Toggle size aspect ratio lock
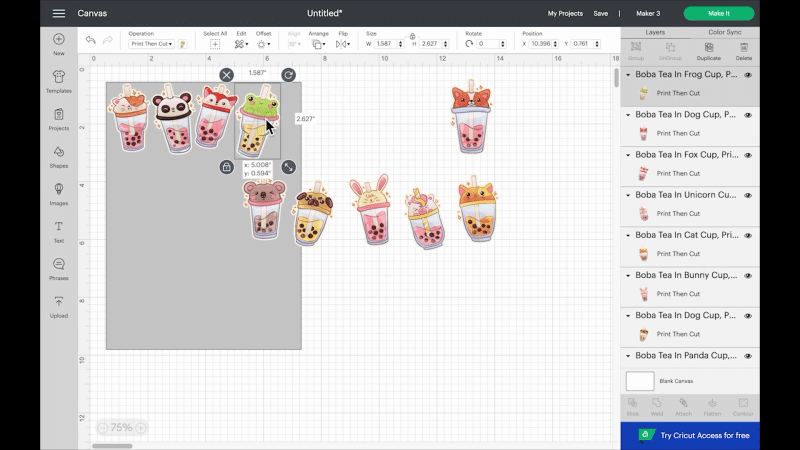The image size is (800, 450). click(x=412, y=36)
